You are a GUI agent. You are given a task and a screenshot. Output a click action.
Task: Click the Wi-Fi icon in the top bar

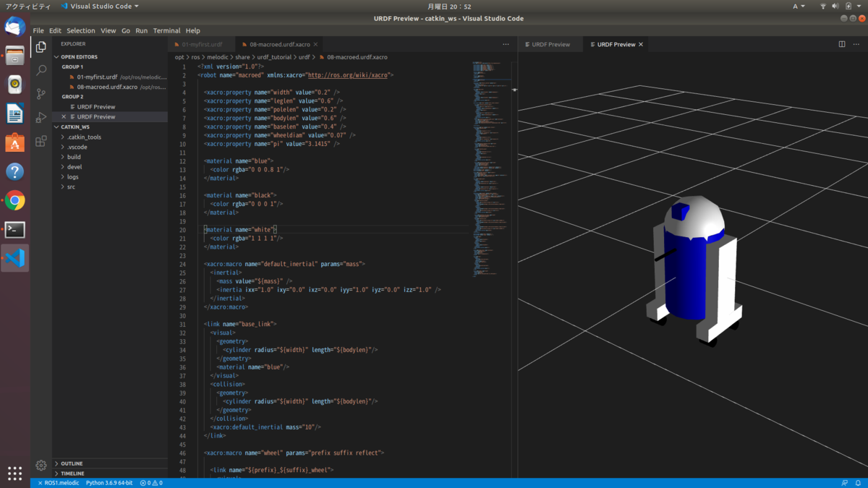click(822, 6)
